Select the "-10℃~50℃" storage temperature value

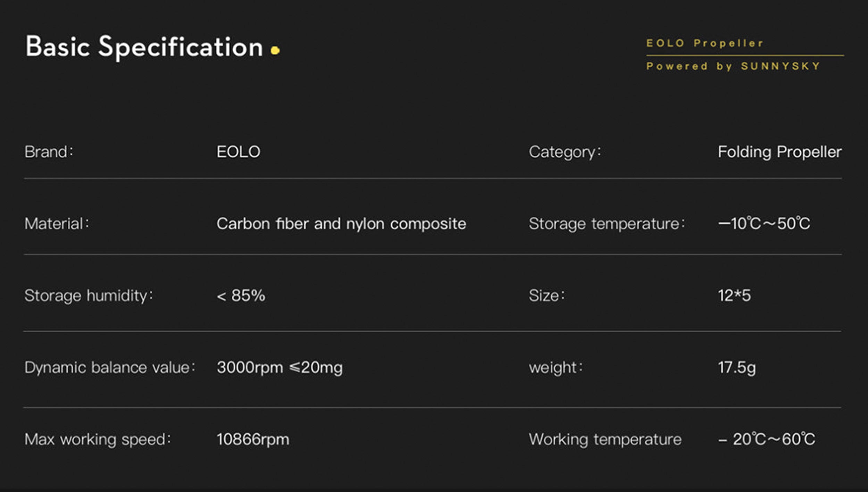pyautogui.click(x=764, y=224)
